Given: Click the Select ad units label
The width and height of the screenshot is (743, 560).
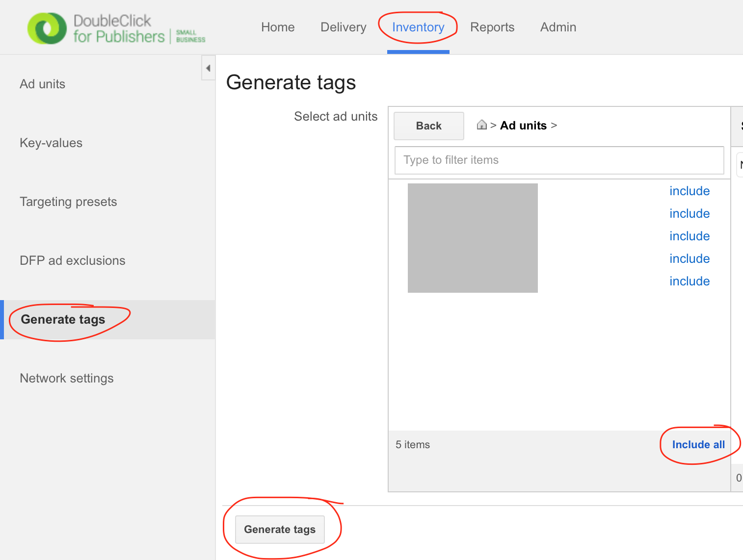Looking at the screenshot, I should pyautogui.click(x=336, y=116).
